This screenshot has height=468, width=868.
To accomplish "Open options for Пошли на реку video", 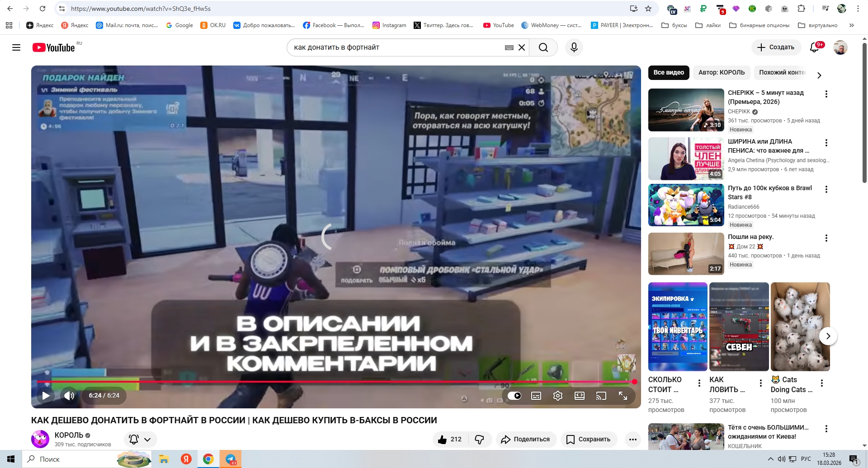I will click(826, 238).
